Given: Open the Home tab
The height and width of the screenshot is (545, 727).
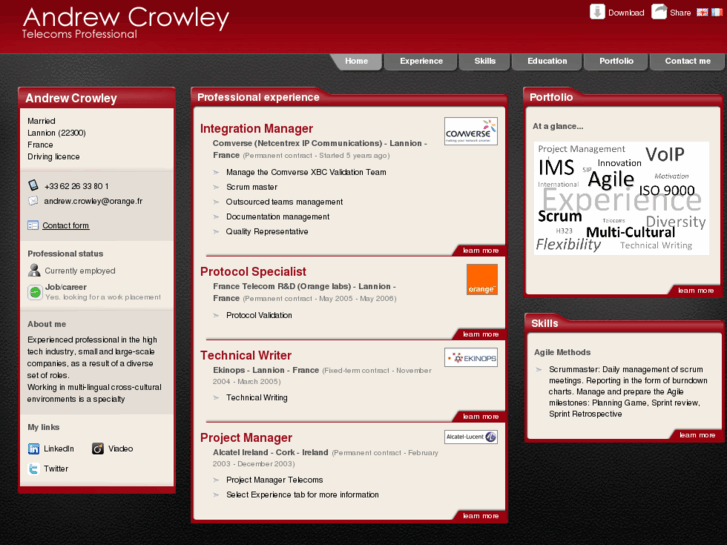Looking at the screenshot, I should [357, 61].
